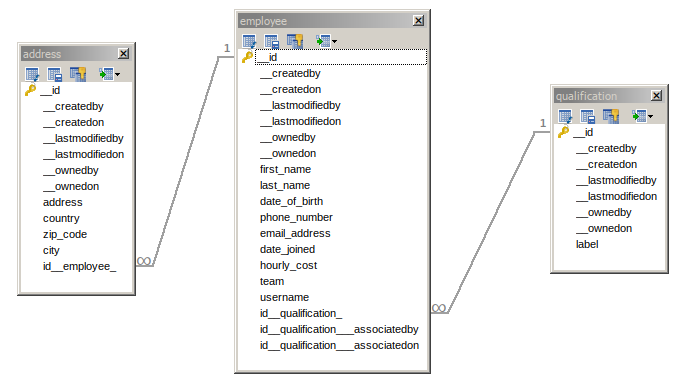Open the dropdown arrow in employee toolbar

(334, 41)
